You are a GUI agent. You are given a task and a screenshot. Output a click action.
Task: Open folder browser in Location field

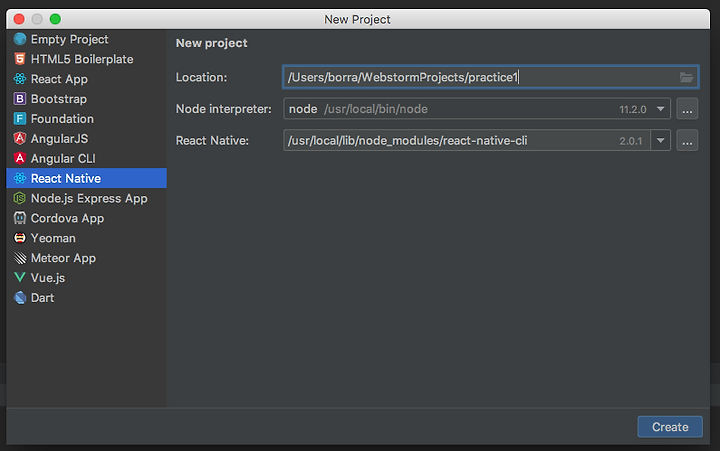pos(686,77)
